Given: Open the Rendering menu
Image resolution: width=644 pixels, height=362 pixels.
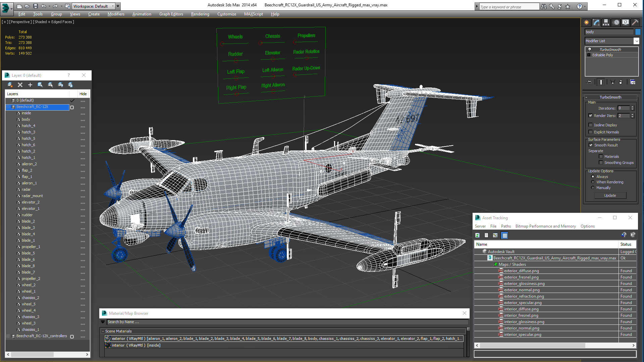Looking at the screenshot, I should coord(200,14).
